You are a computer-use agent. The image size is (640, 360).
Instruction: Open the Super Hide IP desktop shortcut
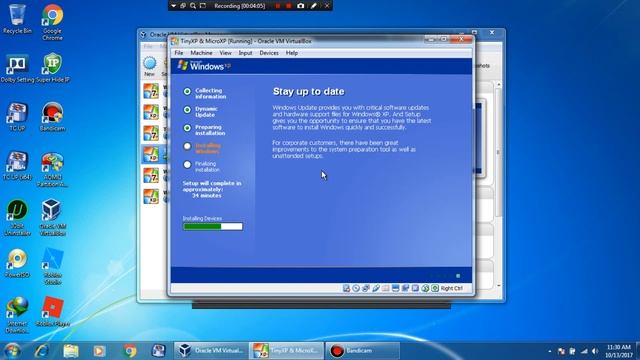coord(52,68)
